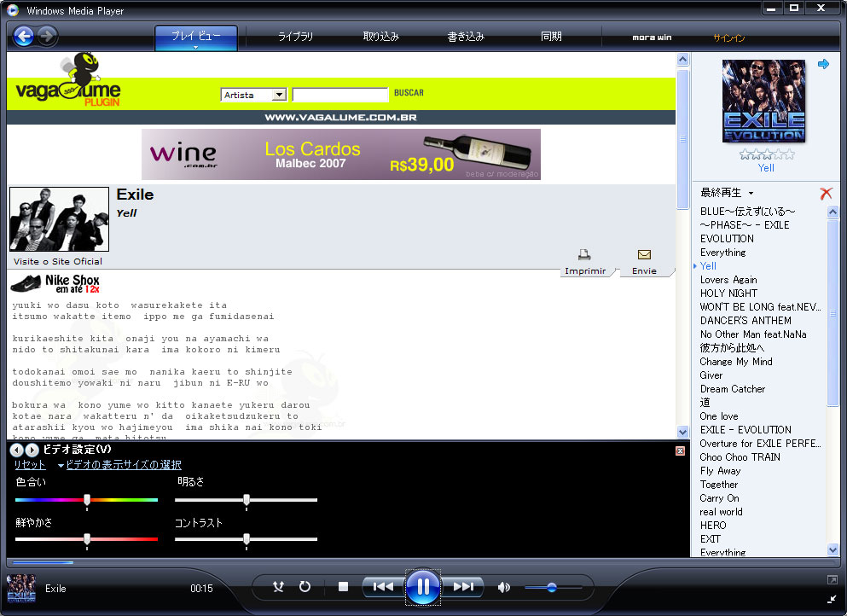The height and width of the screenshot is (616, 847).
Task: Select DANCER'S ANTHEM in the playlist
Action: (745, 321)
